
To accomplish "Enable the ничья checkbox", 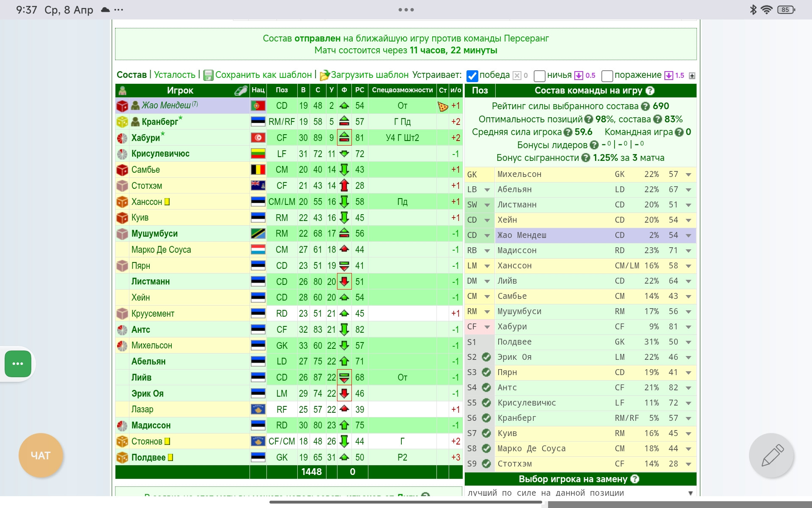I will 539,76.
